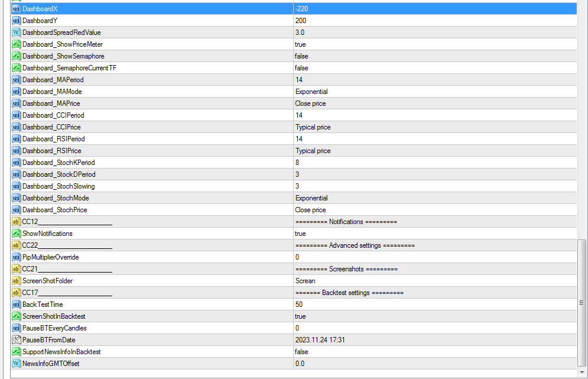
Task: Click the double-type icon next to DashboardSpreadRedValue
Action: click(16, 33)
